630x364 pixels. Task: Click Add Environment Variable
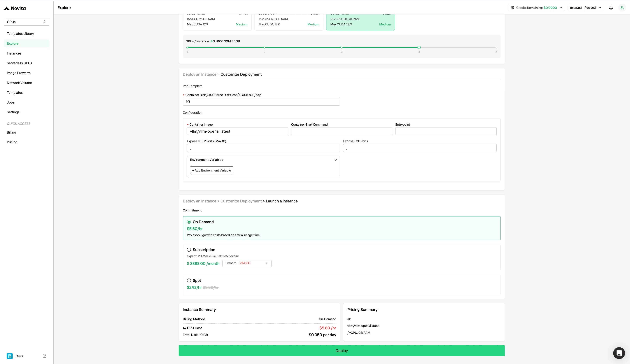coord(211,171)
